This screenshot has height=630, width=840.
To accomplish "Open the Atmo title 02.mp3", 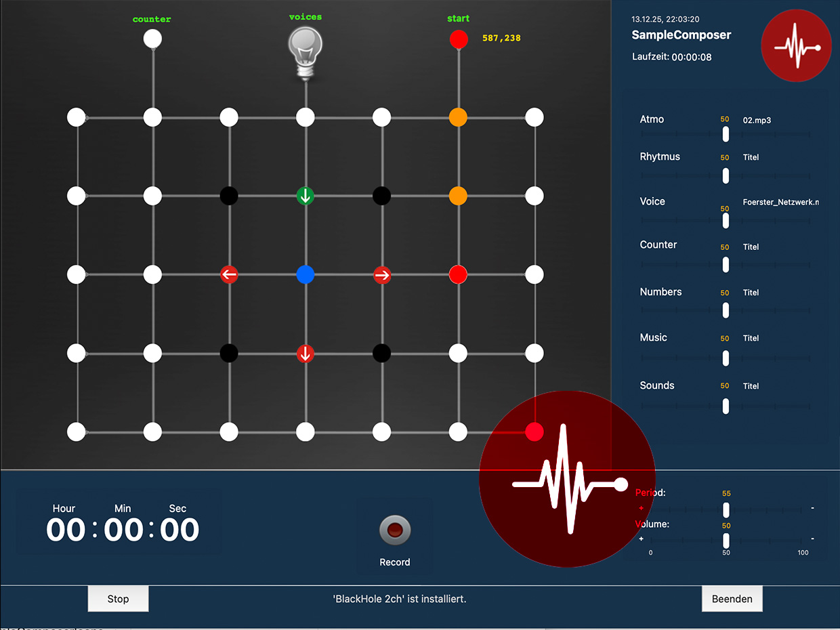I will pyautogui.click(x=757, y=121).
